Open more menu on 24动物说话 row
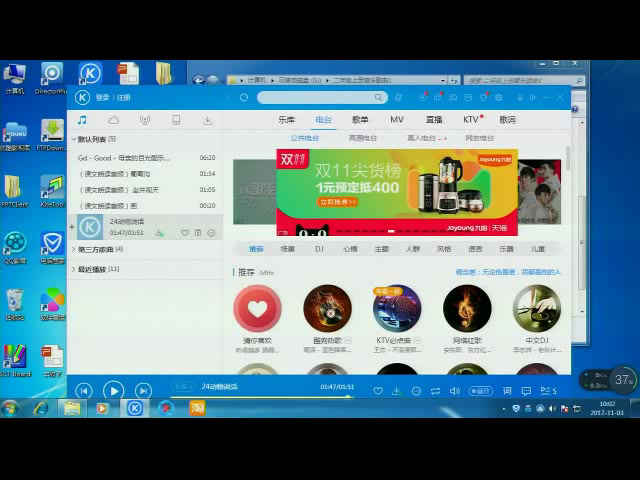The height and width of the screenshot is (480, 640). click(x=211, y=233)
